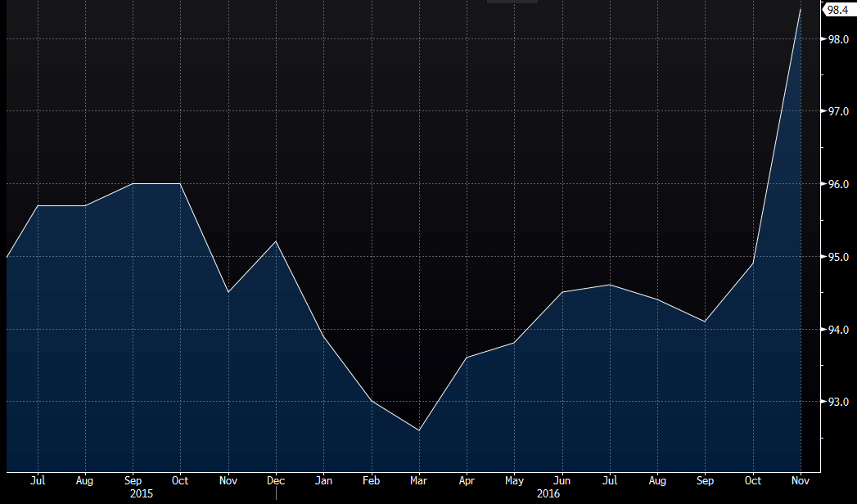Click the Dec month label on x-axis

pos(276,481)
